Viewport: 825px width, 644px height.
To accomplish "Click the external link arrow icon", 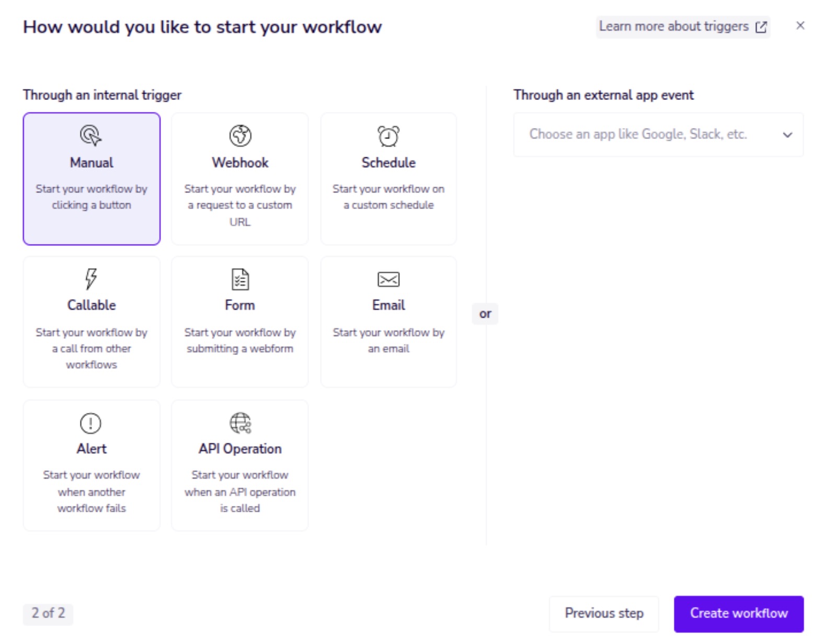I will pyautogui.click(x=761, y=27).
